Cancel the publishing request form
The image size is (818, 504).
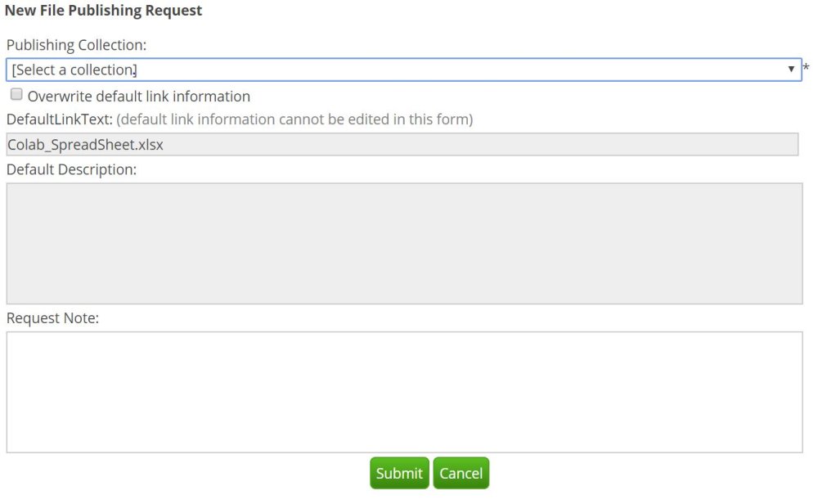point(461,473)
